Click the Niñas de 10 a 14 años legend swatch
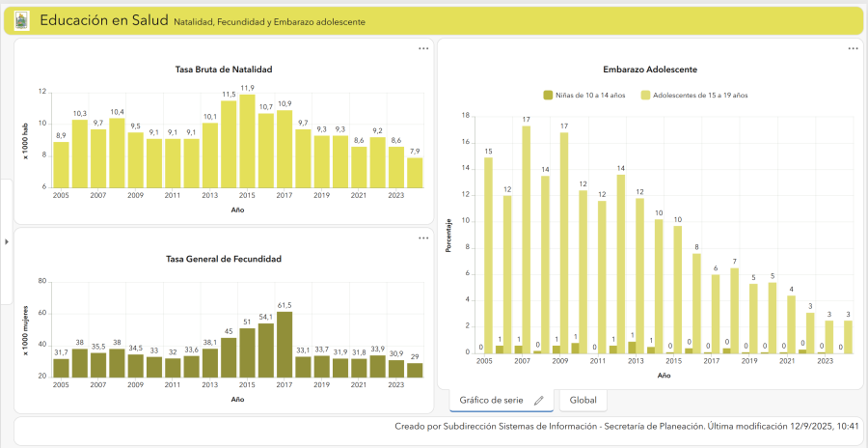 [548, 96]
